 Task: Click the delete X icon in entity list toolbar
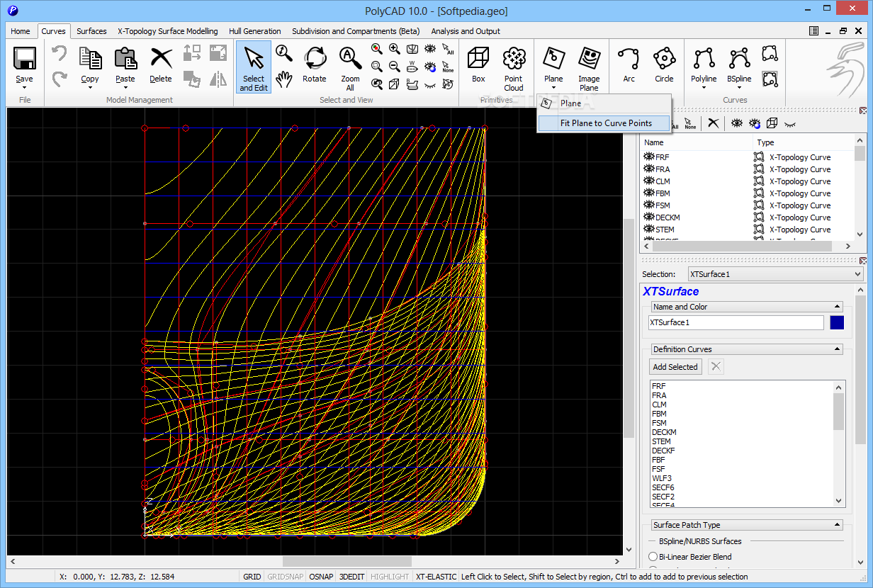714,123
